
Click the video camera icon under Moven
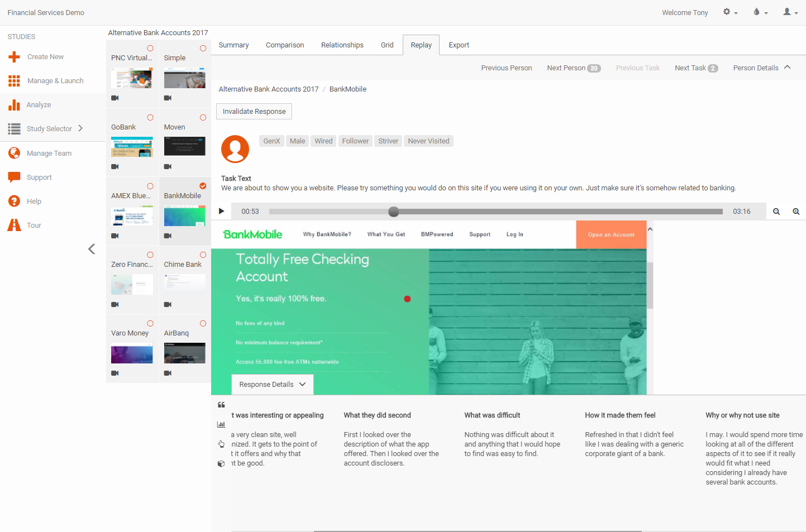tap(168, 167)
